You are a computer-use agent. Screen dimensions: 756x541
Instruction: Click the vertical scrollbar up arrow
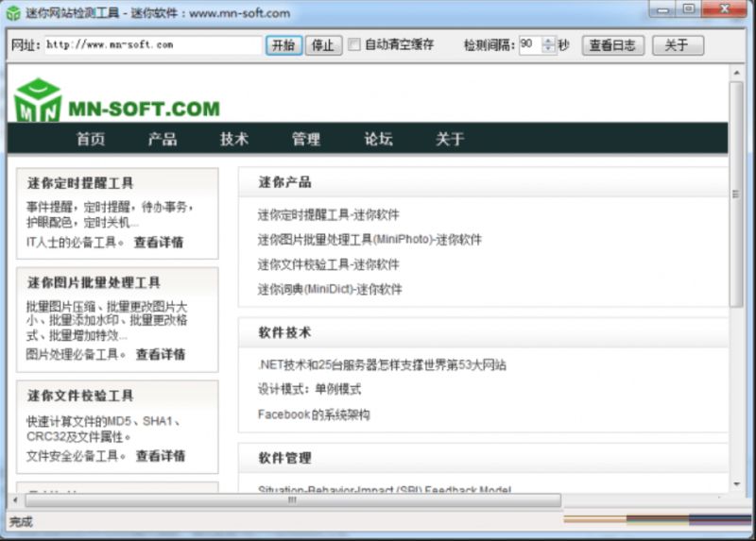[737, 73]
